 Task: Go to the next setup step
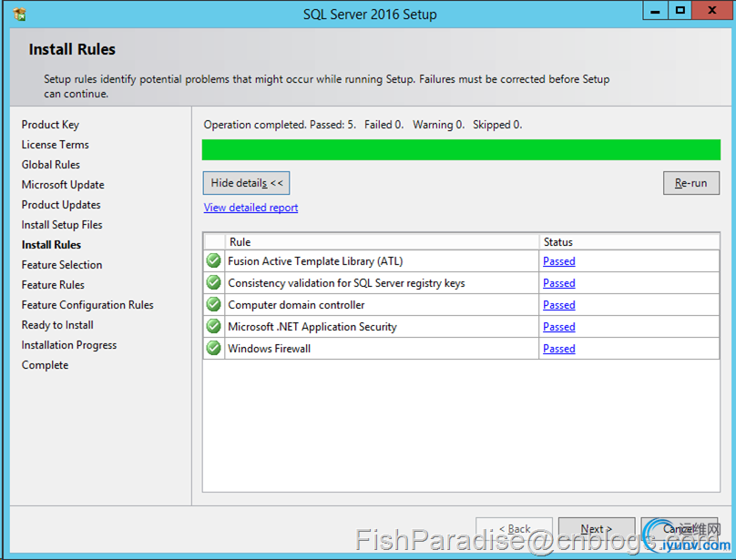[x=597, y=529]
